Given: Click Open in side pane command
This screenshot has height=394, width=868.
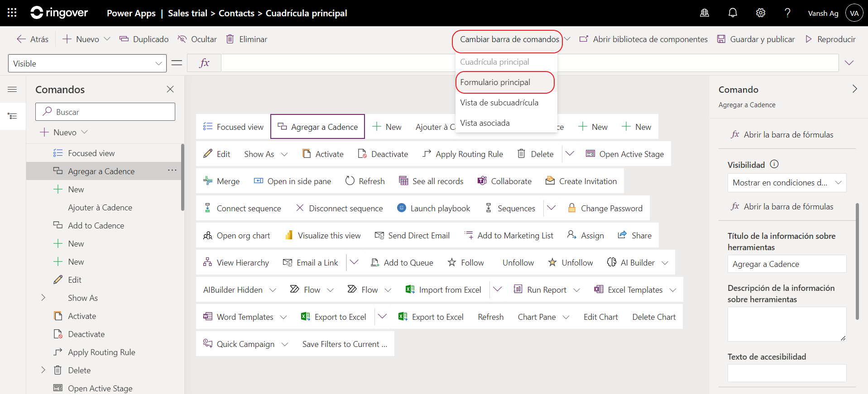Looking at the screenshot, I should [x=292, y=181].
